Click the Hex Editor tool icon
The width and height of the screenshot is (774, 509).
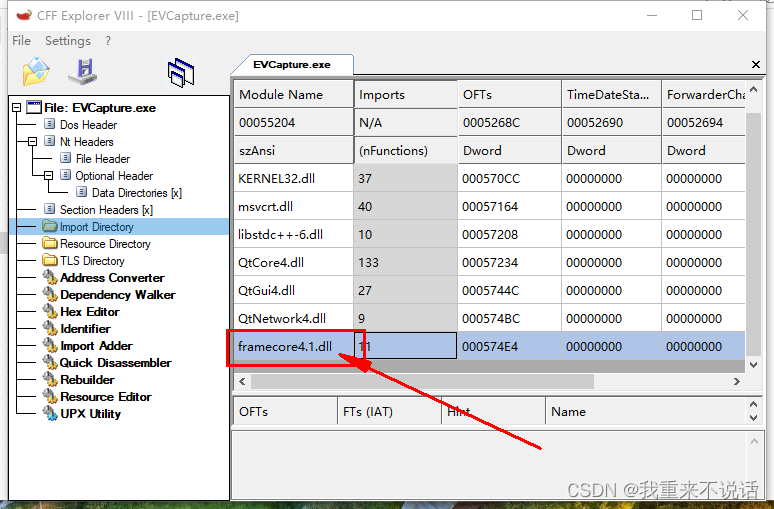tap(50, 312)
